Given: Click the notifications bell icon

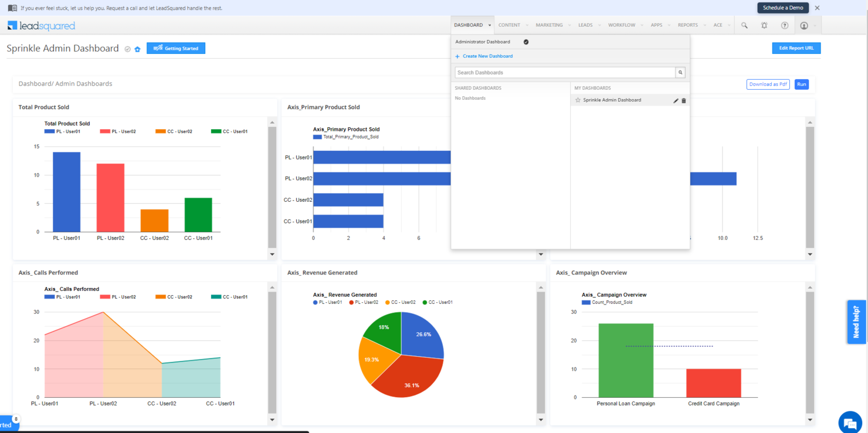Looking at the screenshot, I should point(764,25).
